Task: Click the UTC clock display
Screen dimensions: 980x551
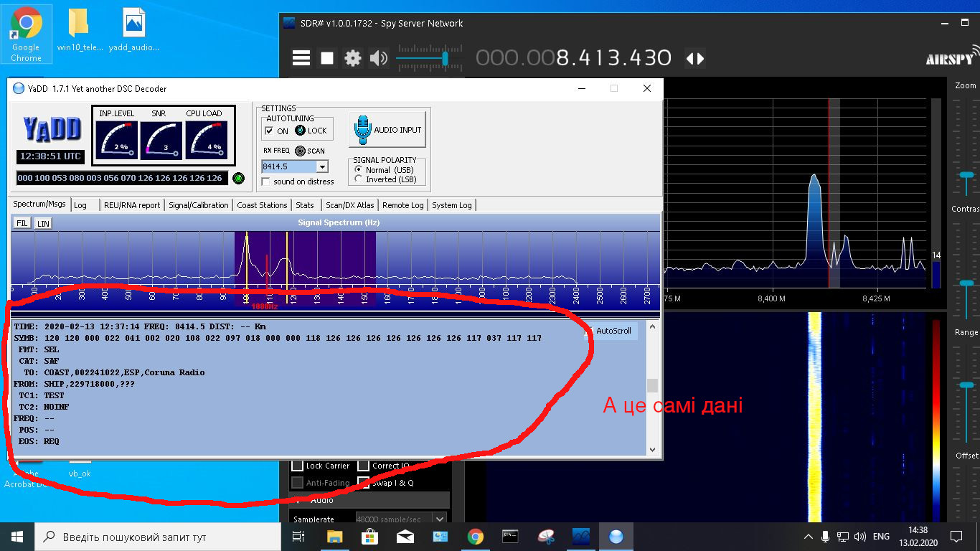Action: (50, 156)
